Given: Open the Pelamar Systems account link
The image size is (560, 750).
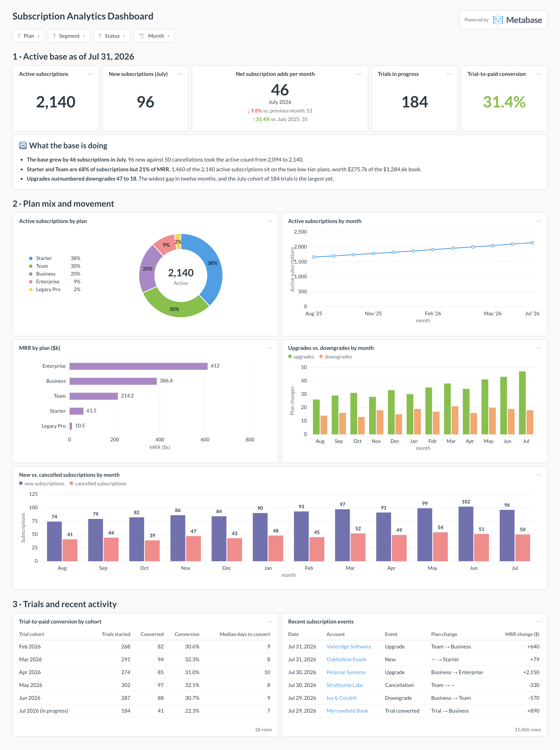Looking at the screenshot, I should point(346,672).
